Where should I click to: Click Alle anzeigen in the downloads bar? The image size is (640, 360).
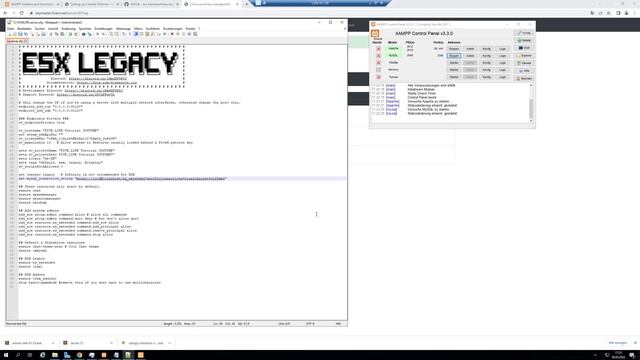618,343
